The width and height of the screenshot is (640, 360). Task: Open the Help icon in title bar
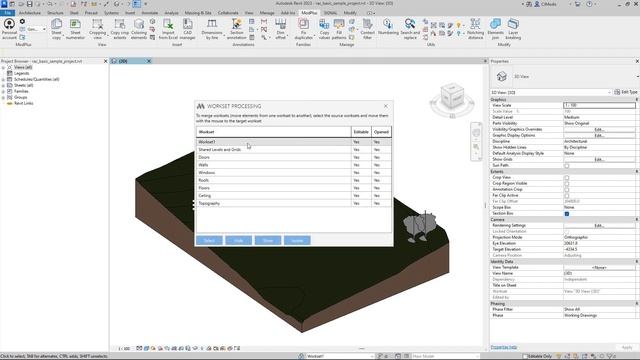click(589, 4)
